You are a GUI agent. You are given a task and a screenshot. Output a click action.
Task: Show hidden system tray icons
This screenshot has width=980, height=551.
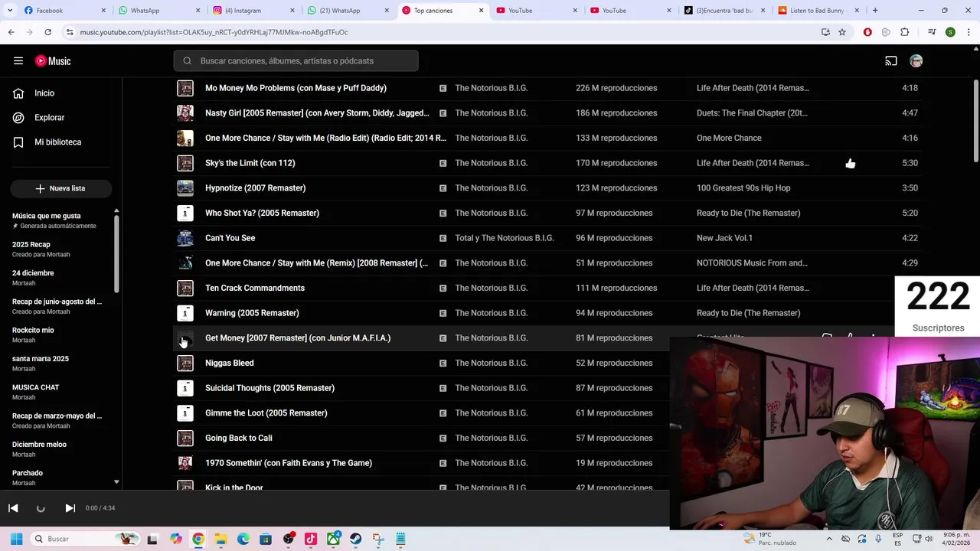(x=829, y=539)
